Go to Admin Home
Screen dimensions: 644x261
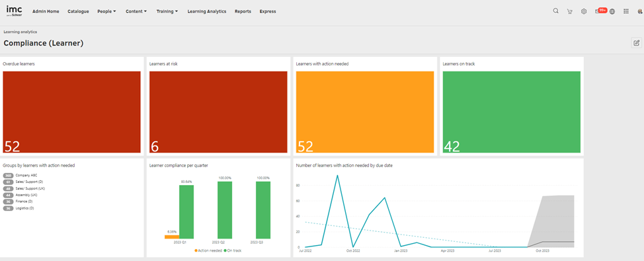(46, 11)
